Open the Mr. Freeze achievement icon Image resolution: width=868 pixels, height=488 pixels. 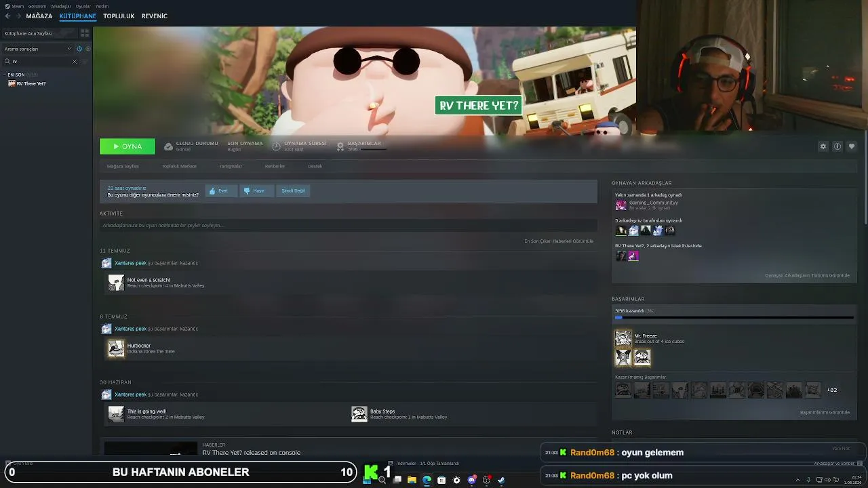(x=623, y=338)
